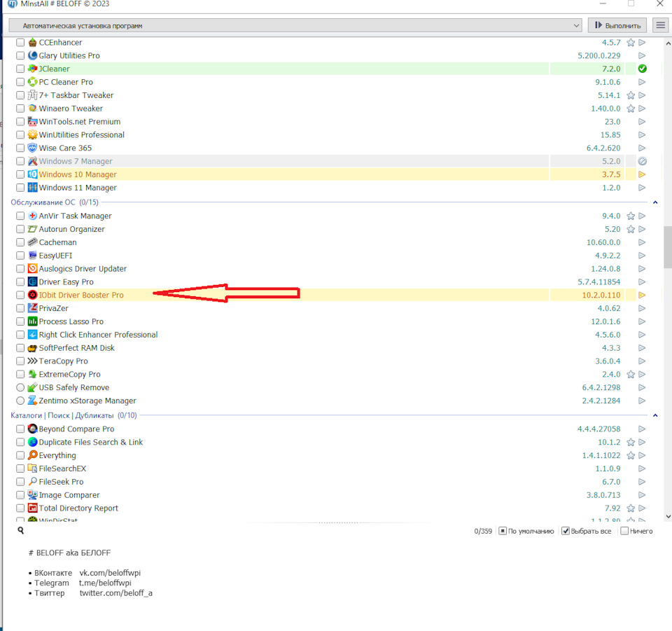Screen dimensions: 672x631
Task: Click star icon for CCEnhancer row
Action: tap(631, 43)
